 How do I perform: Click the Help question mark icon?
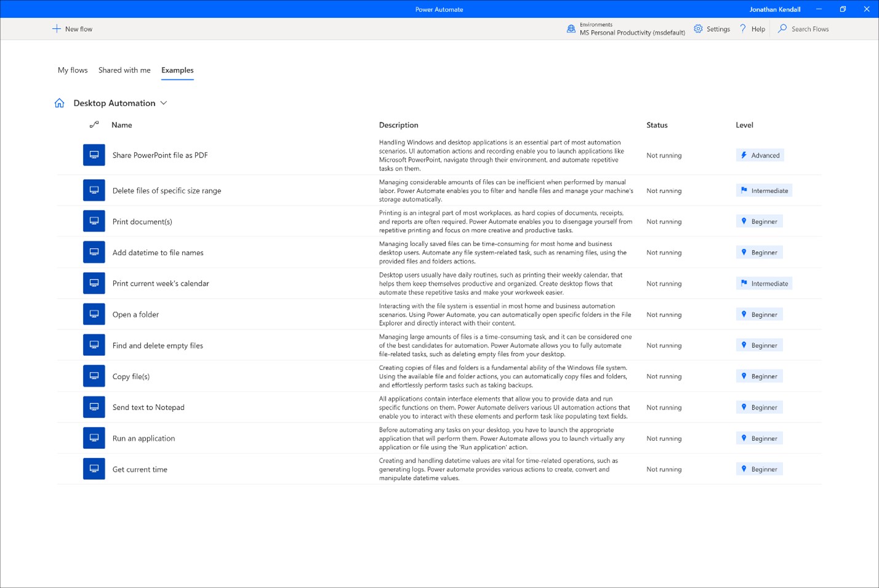point(743,28)
